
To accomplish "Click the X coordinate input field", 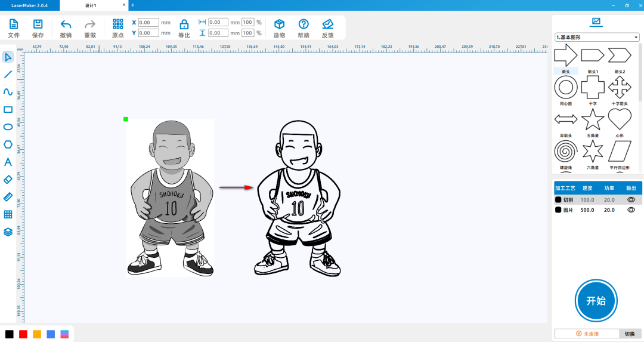I will pos(148,23).
